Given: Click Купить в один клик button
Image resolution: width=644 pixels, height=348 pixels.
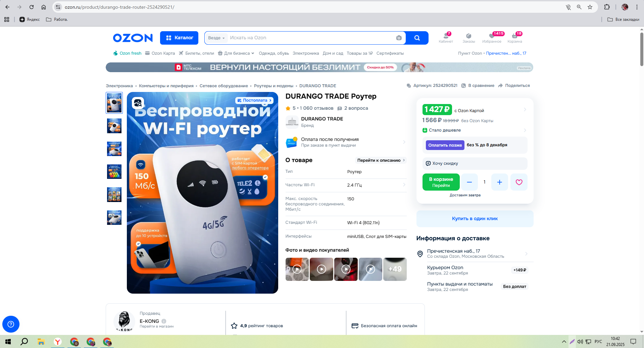Looking at the screenshot, I should [x=475, y=219].
